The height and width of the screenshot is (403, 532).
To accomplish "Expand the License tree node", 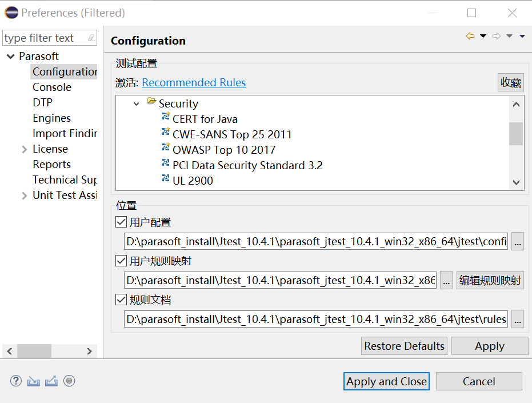I will [x=24, y=149].
